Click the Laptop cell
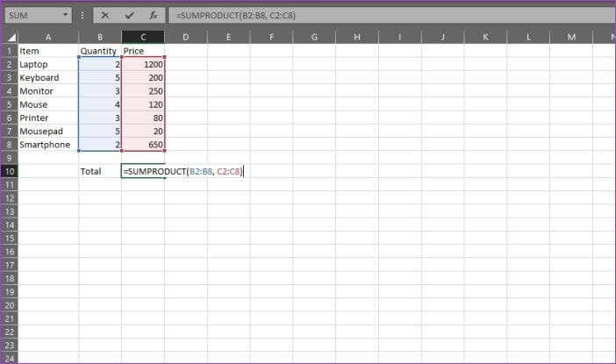 pos(48,64)
